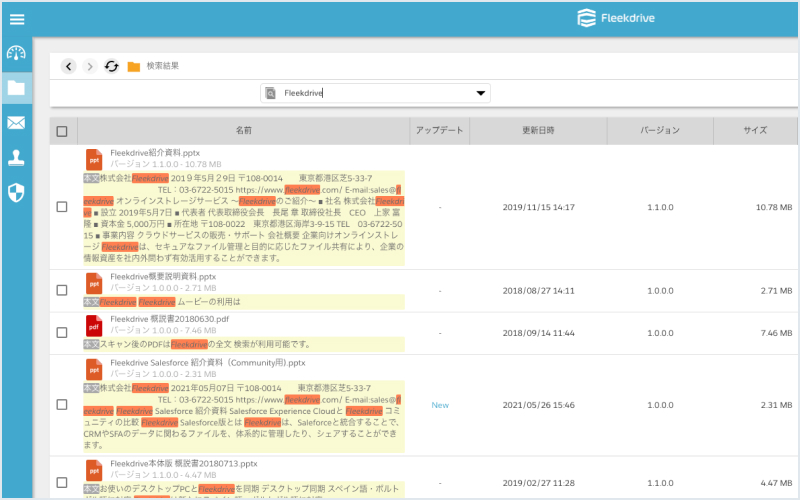The width and height of the screenshot is (800, 500).
Task: Click ppt icon of Fleekdrive Salesforce 紹介資料
Action: (x=94, y=369)
